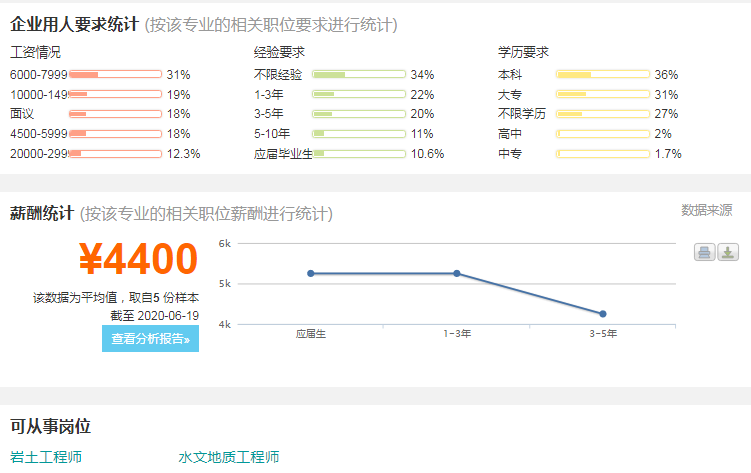Select the 应届生 data point on chart
This screenshot has height=473, width=751.
311,273
